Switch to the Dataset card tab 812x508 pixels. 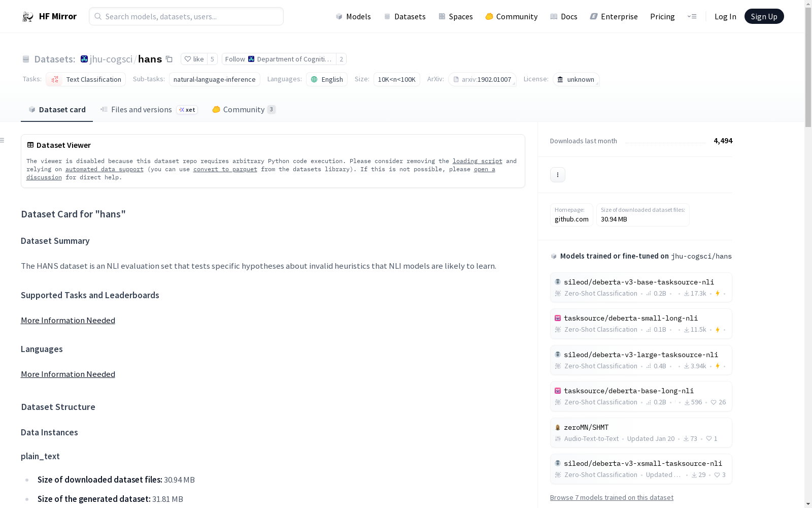(57, 110)
